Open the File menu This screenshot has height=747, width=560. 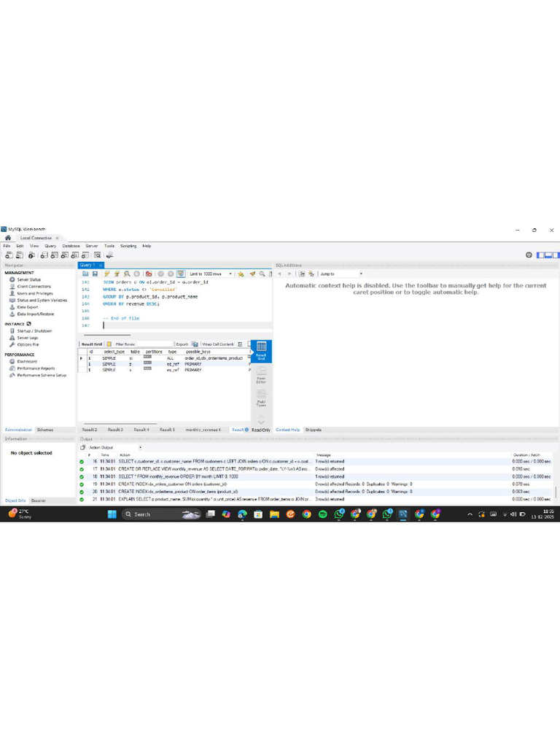pos(7,247)
